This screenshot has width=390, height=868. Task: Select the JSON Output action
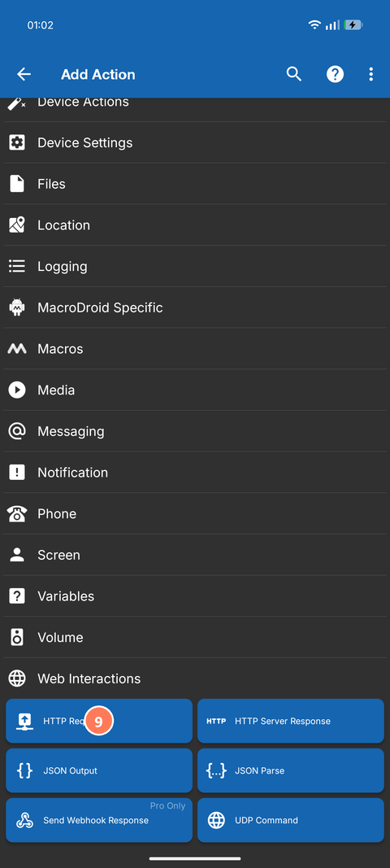(x=99, y=770)
